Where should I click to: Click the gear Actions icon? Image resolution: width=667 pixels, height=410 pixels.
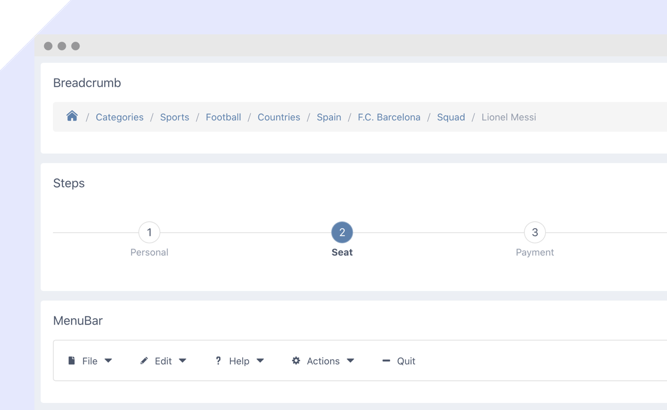point(296,361)
